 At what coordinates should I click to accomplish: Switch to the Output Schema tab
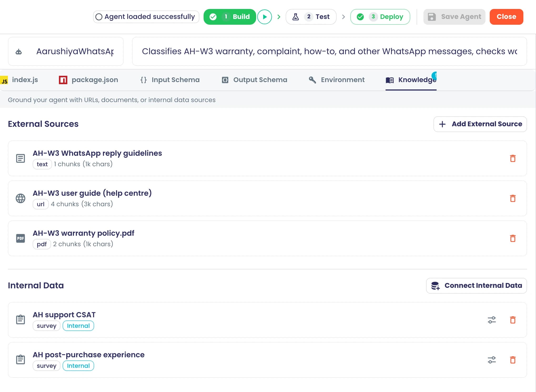pyautogui.click(x=254, y=80)
